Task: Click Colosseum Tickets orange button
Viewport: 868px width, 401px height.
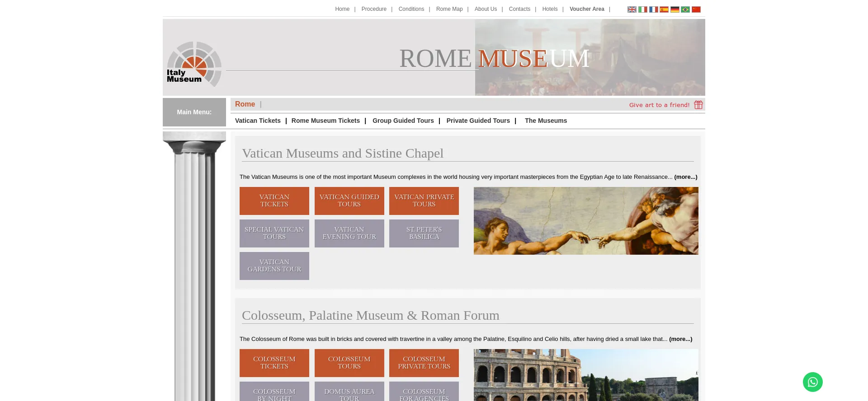Action: pyautogui.click(x=274, y=363)
